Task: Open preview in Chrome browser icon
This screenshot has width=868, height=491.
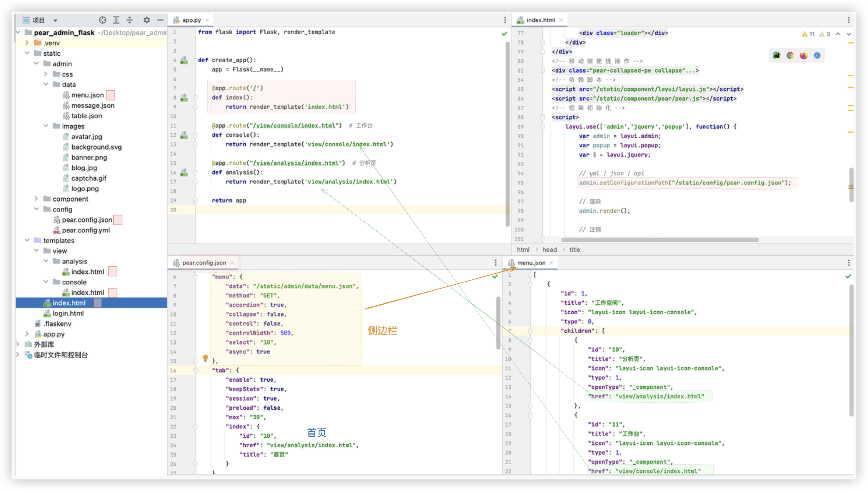Action: (790, 56)
